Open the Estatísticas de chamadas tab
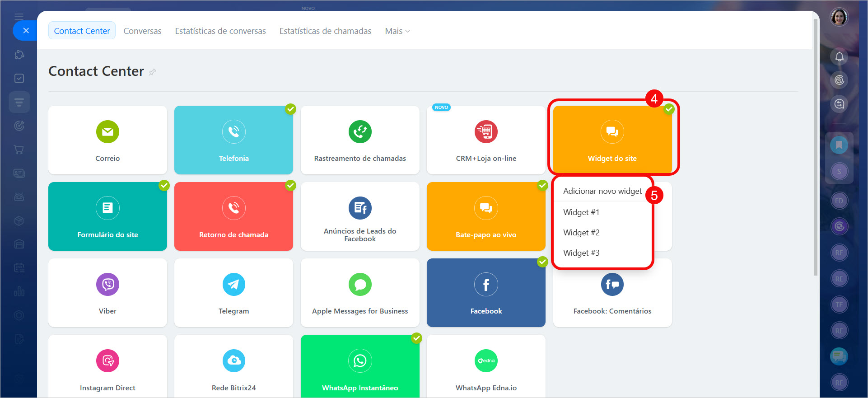Viewport: 868px width, 398px height. click(x=325, y=31)
